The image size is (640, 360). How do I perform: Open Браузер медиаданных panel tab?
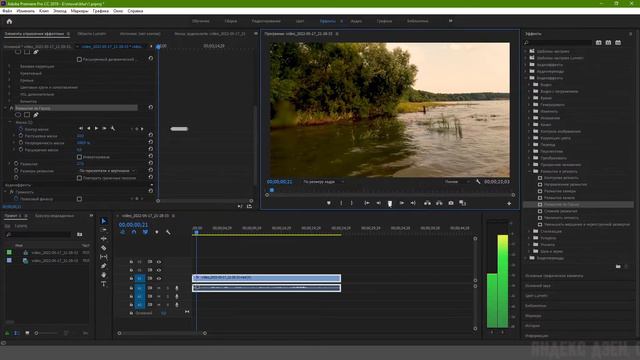pyautogui.click(x=54, y=216)
